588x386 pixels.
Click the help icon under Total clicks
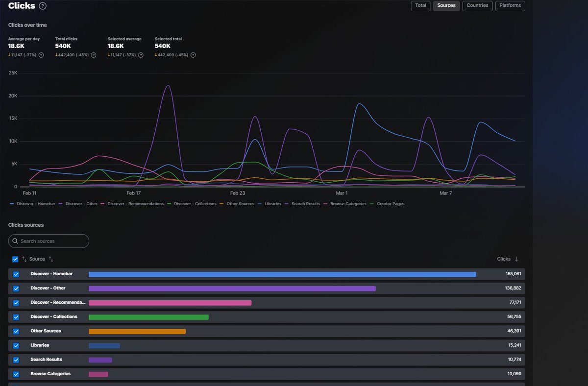[93, 55]
